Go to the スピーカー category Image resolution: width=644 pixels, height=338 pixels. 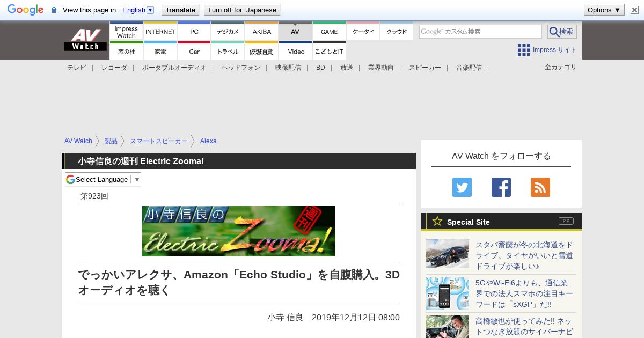pos(425,68)
